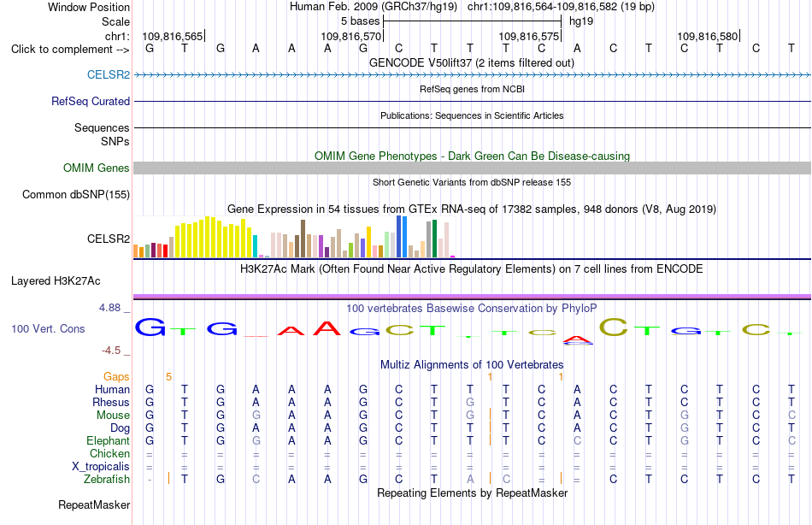812x525 pixels.
Task: Click the chr1:109,816,564-109,816,582 position text
Action: click(561, 7)
